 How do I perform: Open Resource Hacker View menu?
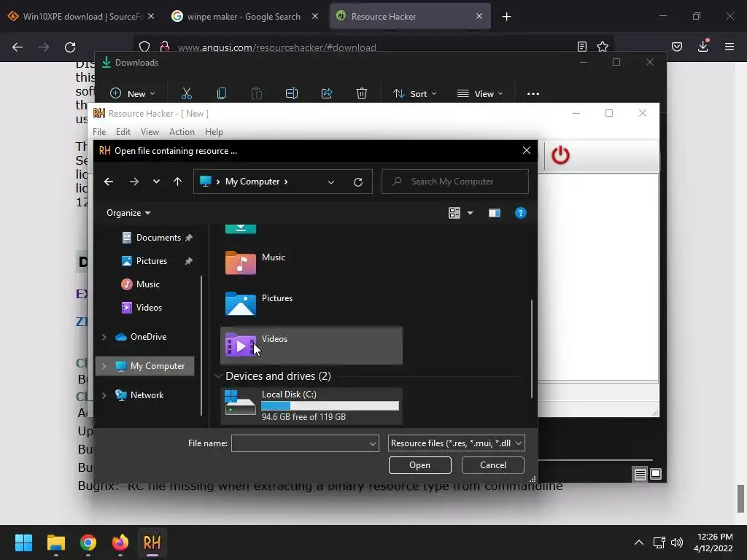click(x=150, y=132)
